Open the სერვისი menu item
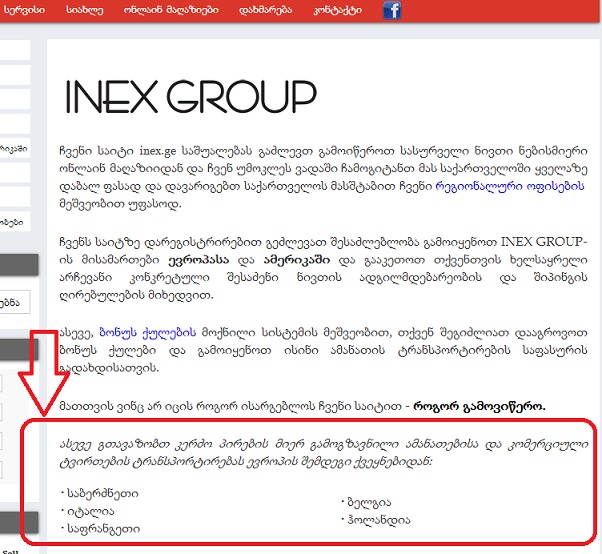This screenshot has height=554, width=602. click(x=24, y=10)
